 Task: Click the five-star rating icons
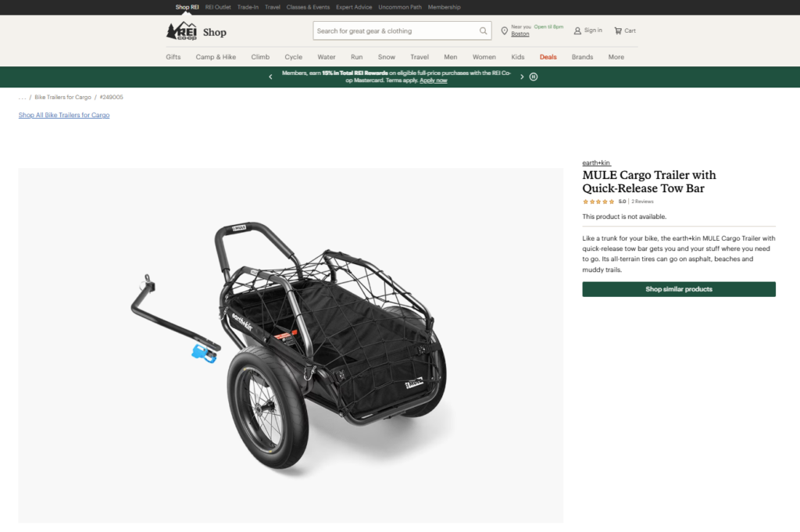click(598, 202)
